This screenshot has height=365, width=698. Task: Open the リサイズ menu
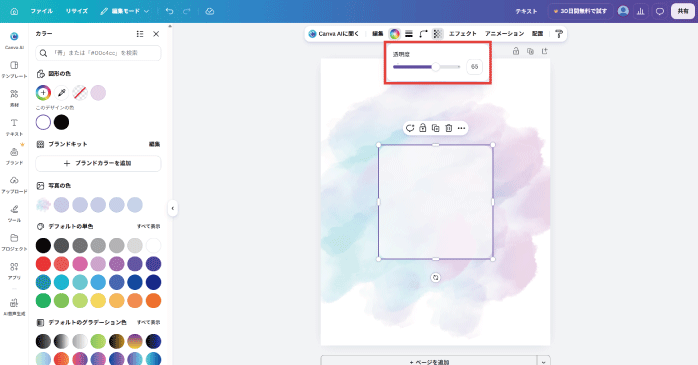[77, 11]
